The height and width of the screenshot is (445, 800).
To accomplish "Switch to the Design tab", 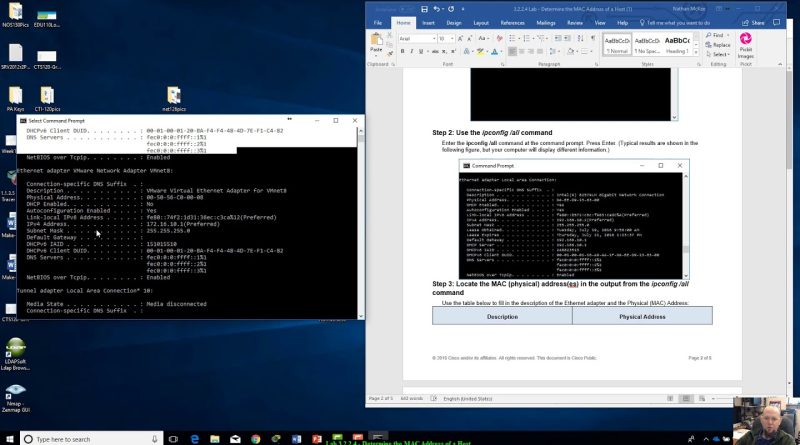I will coord(454,23).
